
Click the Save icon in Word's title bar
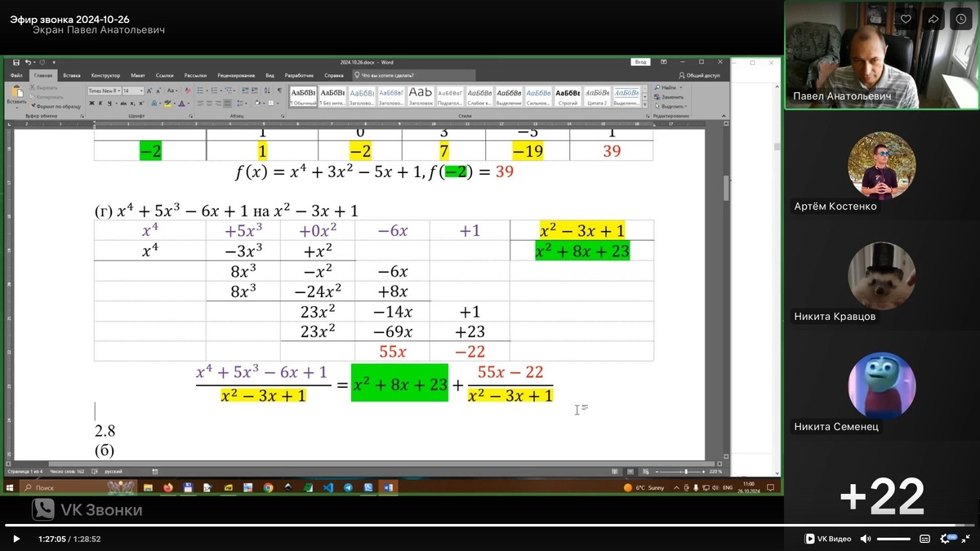pyautogui.click(x=16, y=62)
